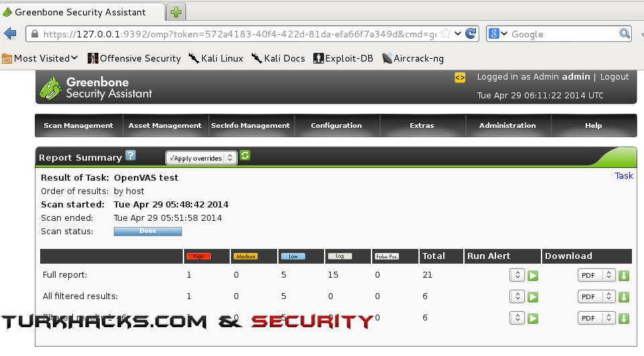Open PDF format dropdown for All filtered results
The image size is (644, 356).
[596, 296]
